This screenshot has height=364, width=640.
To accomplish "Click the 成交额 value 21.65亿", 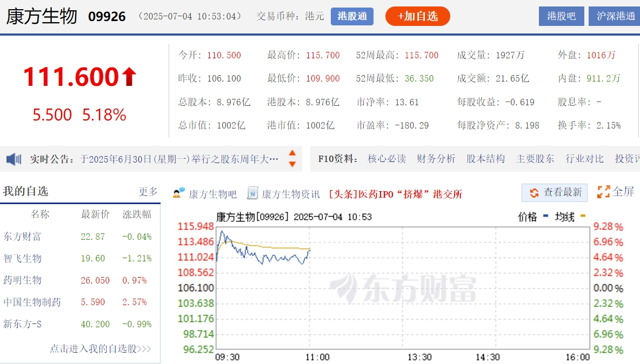I will click(x=512, y=78).
